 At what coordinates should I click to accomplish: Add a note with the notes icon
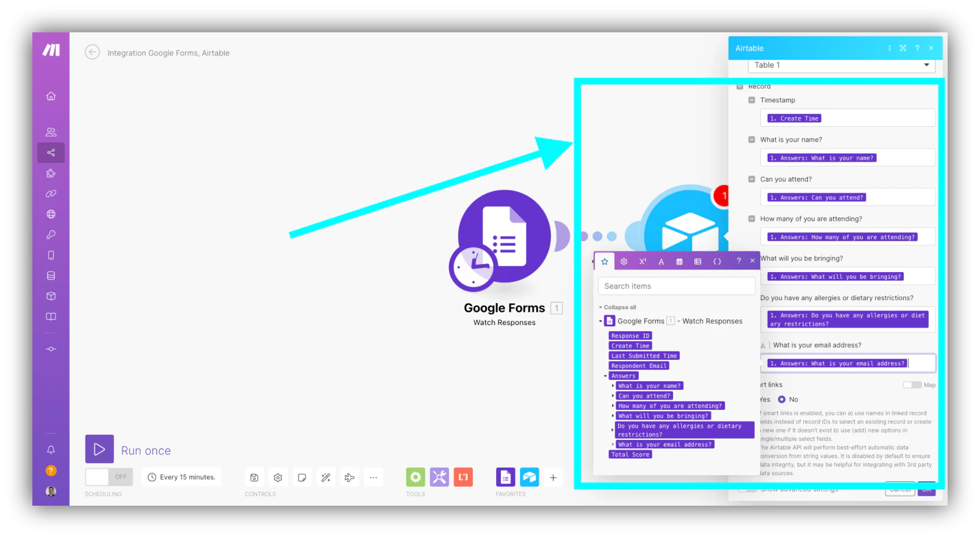pyautogui.click(x=302, y=478)
